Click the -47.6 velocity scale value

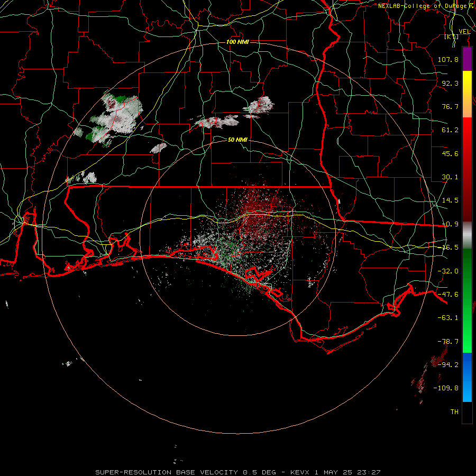pyautogui.click(x=448, y=295)
